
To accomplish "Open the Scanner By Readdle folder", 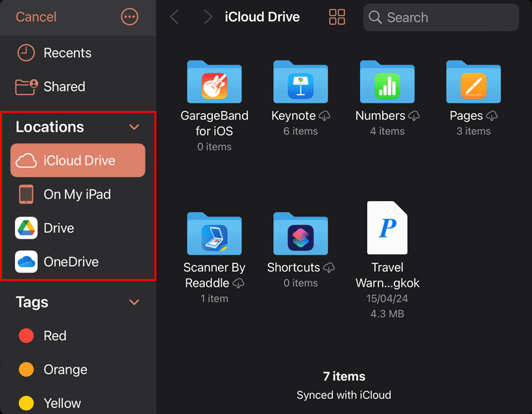I will 214,234.
